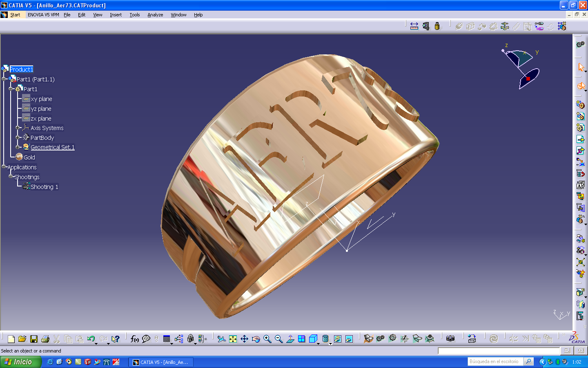Click the Internet Explorer quick launch icon
The image size is (588, 368).
[50, 362]
